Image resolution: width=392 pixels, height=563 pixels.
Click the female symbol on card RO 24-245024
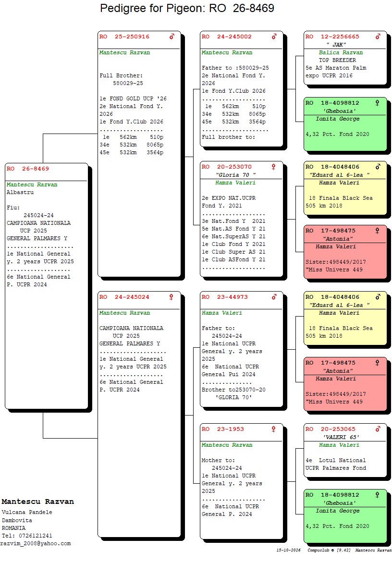click(x=171, y=297)
